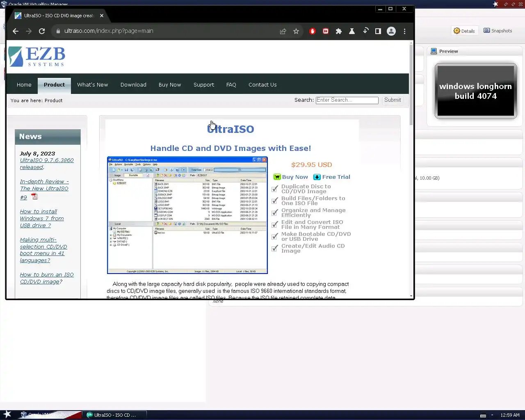Click the Buy Now link beside price

295,177
